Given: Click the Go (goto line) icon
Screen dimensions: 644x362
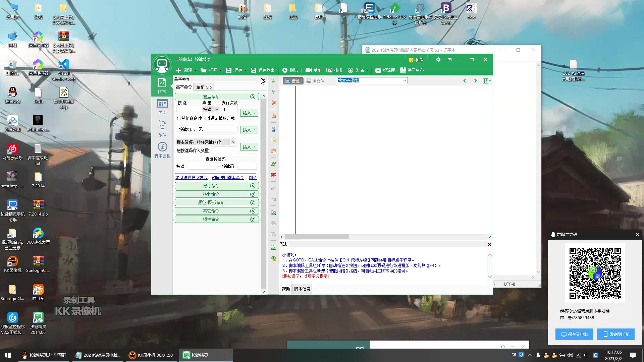Looking at the screenshot, I should click(273, 213).
